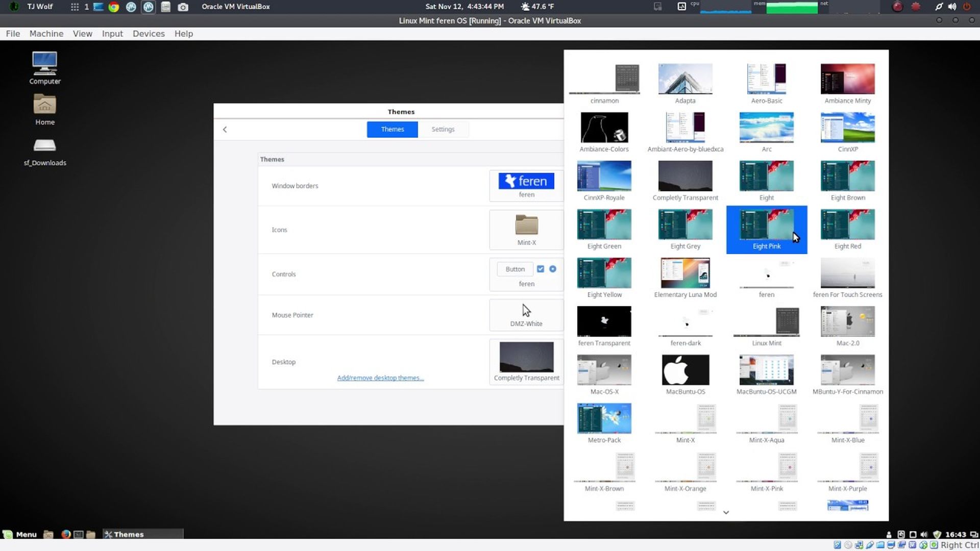The image size is (980, 551).
Task: Open Icons Mint-X chooser
Action: pyautogui.click(x=526, y=230)
